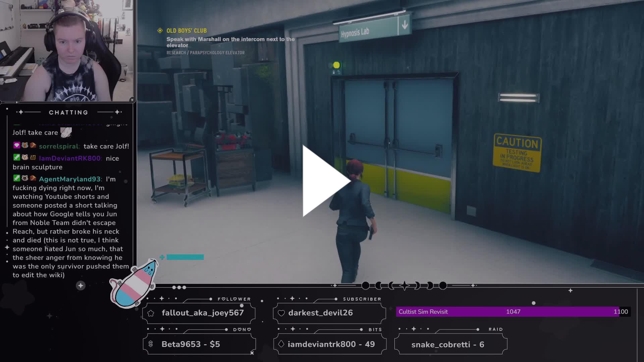The width and height of the screenshot is (644, 362).
Task: Click the snake_cobretti raid entry
Action: 447,344
